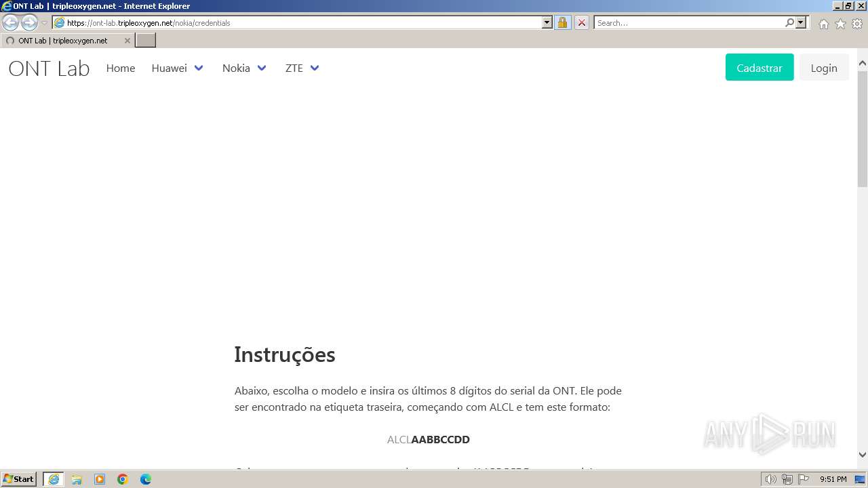Click the Instruções heading
This screenshot has width=868, height=488.
tap(285, 354)
